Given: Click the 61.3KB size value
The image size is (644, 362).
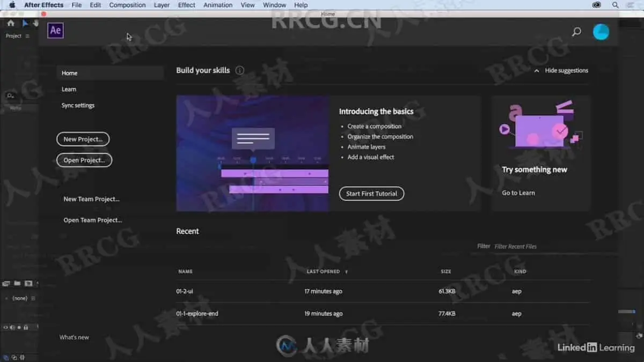Looking at the screenshot, I should 447,291.
